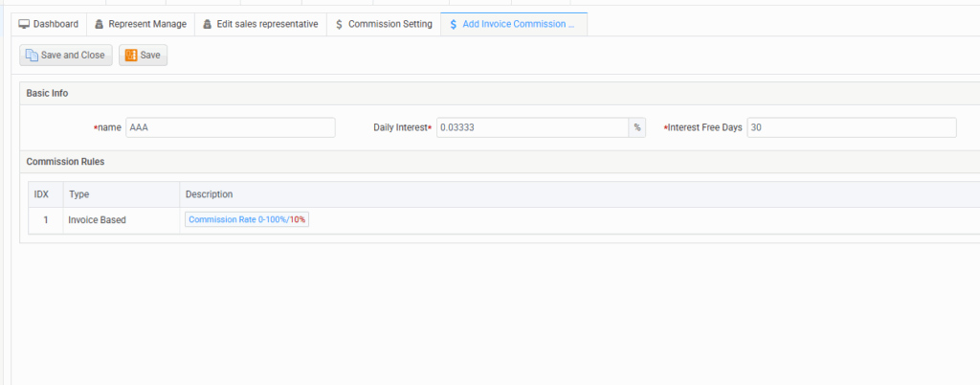Click the Type column header

(78, 194)
